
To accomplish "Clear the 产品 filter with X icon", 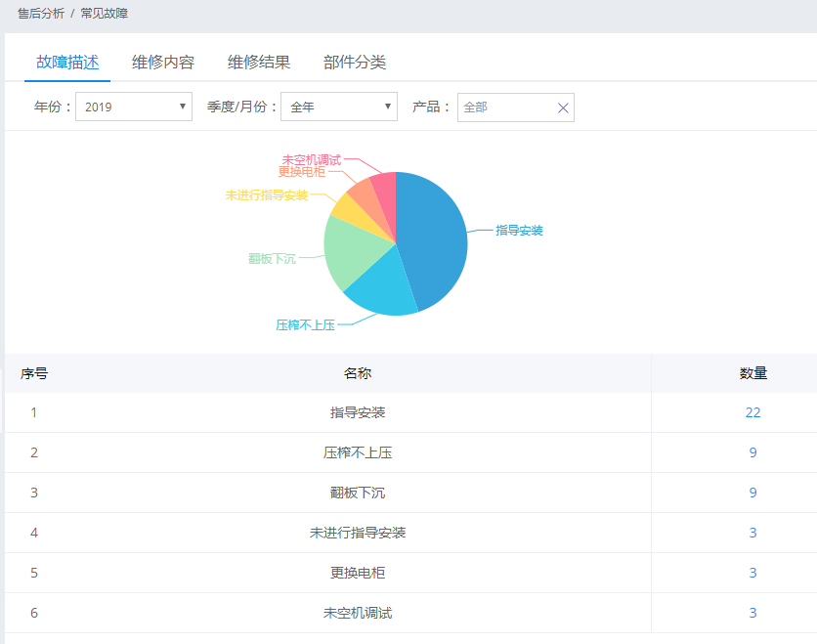I will point(563,107).
